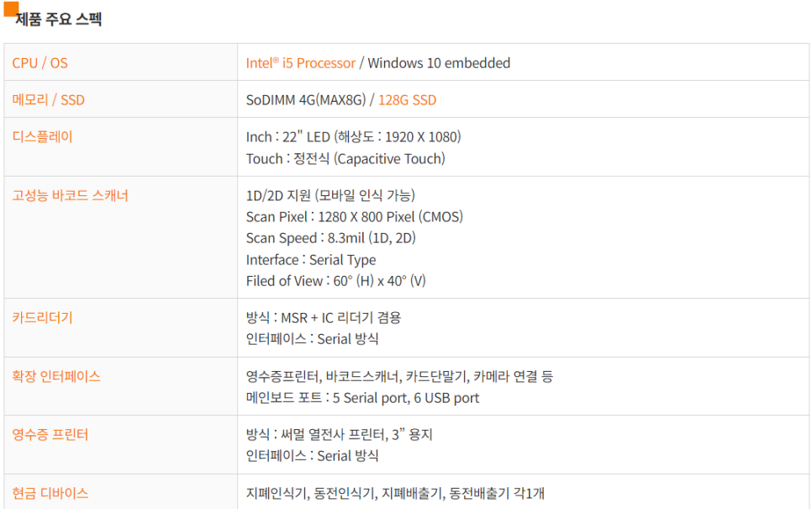Select the 제품 주요 스펙 heading

pos(59,19)
